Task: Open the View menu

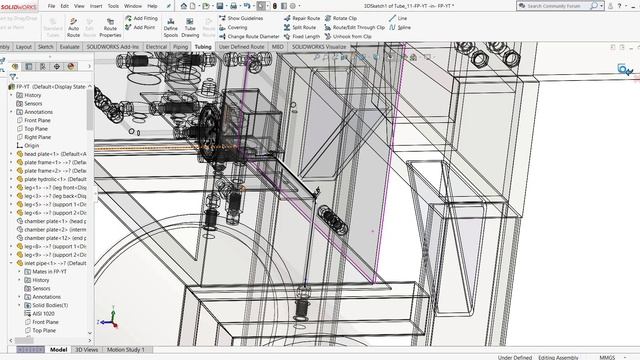Action: tap(79, 6)
